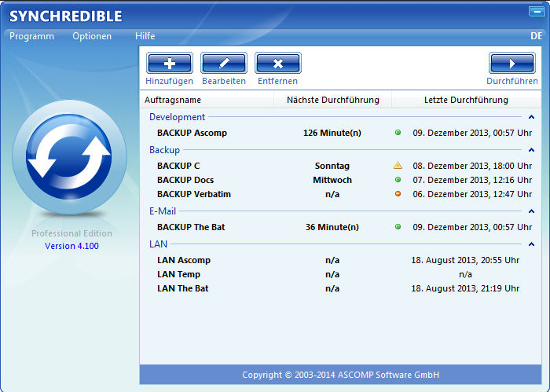Click the large blue sync arrows logo
Screen dimensions: 550x392
click(69, 157)
